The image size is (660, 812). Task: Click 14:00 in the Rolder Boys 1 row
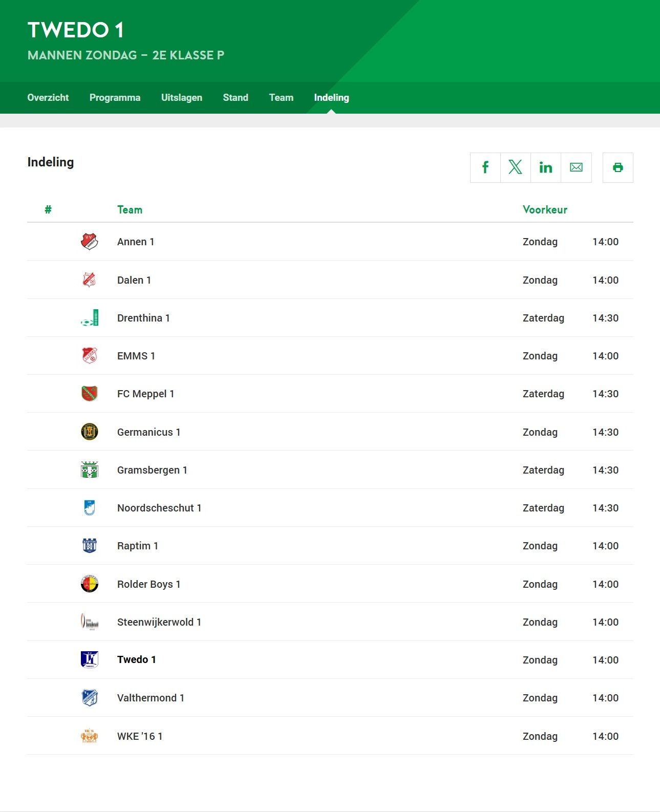point(606,584)
